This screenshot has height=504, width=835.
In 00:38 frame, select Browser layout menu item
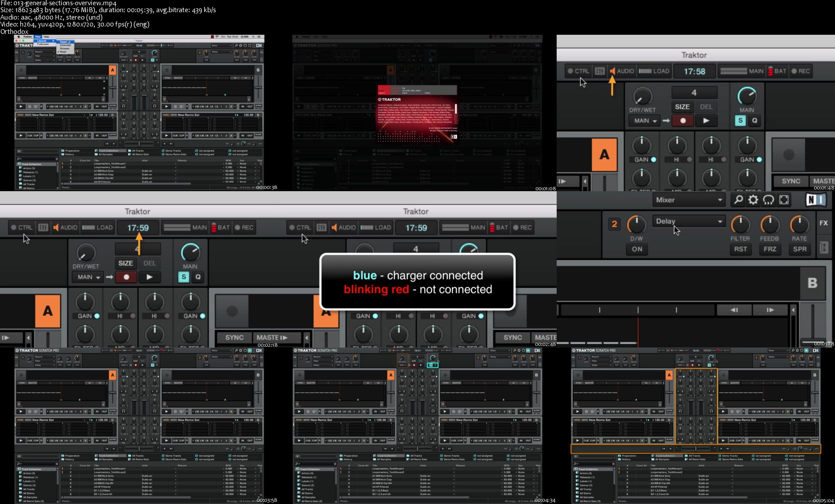pyautogui.click(x=64, y=48)
